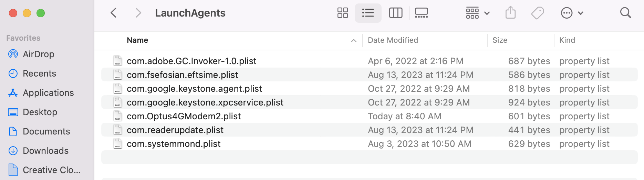
Task: Go back to previous folder
Action: 114,13
